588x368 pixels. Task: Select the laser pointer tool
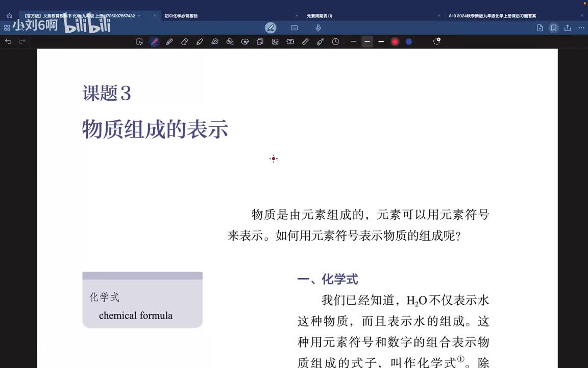pyautogui.click(x=320, y=42)
